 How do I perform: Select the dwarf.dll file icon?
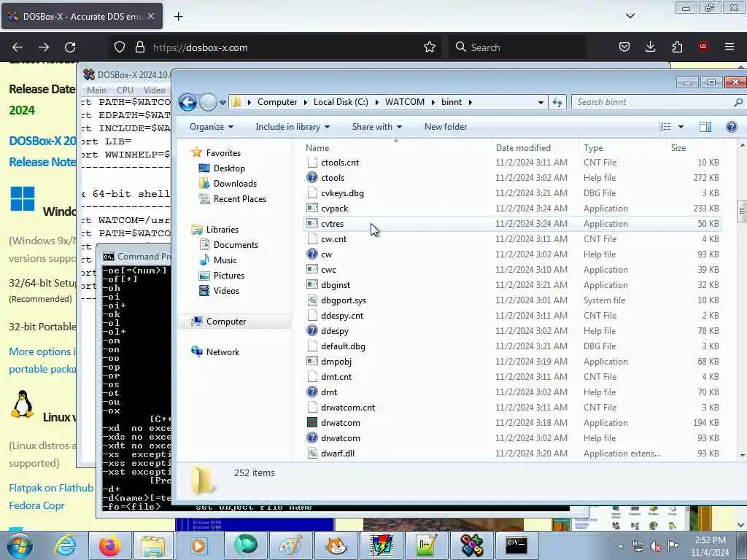[312, 454]
